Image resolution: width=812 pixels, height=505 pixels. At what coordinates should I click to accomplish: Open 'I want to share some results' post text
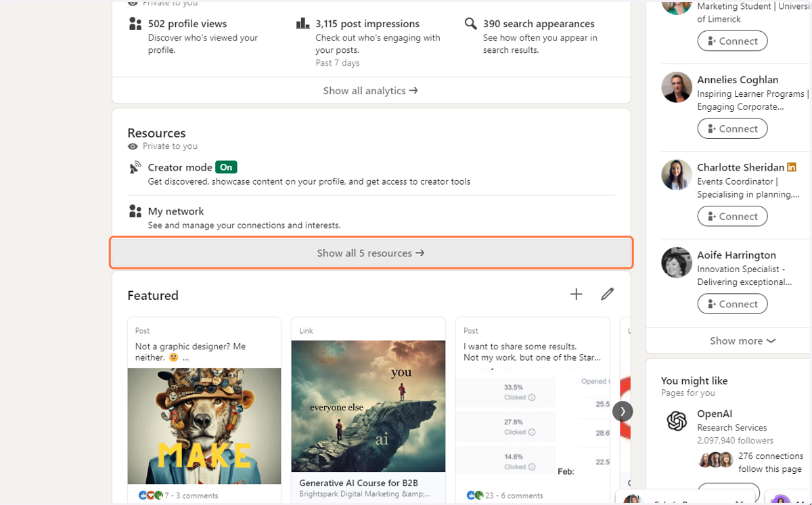tap(532, 352)
